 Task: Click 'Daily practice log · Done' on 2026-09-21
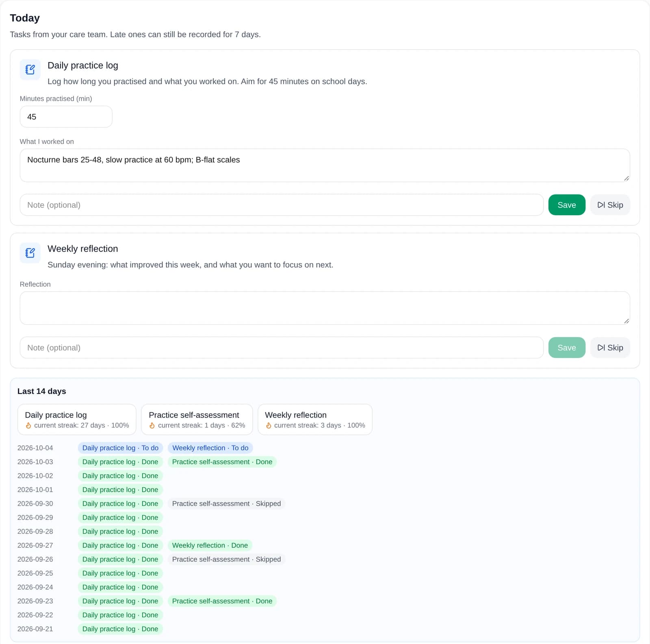click(x=120, y=629)
